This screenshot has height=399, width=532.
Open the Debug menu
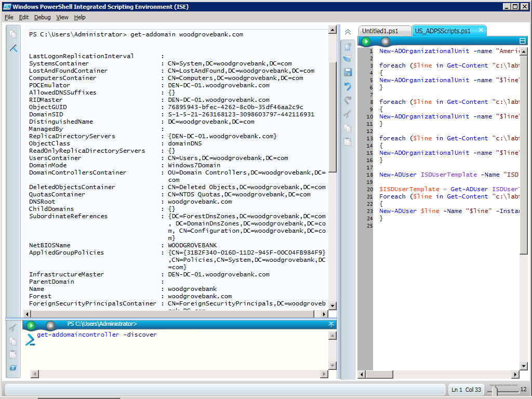(43, 17)
